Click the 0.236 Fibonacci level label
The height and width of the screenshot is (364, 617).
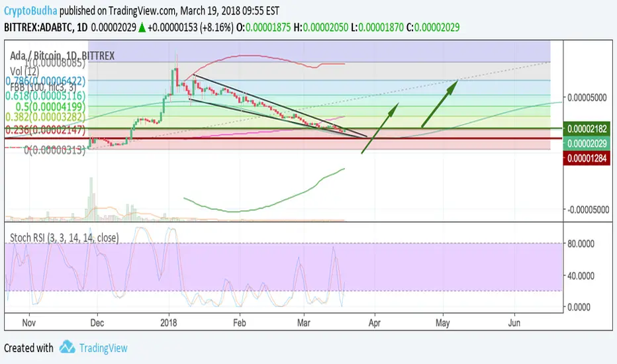click(x=46, y=129)
